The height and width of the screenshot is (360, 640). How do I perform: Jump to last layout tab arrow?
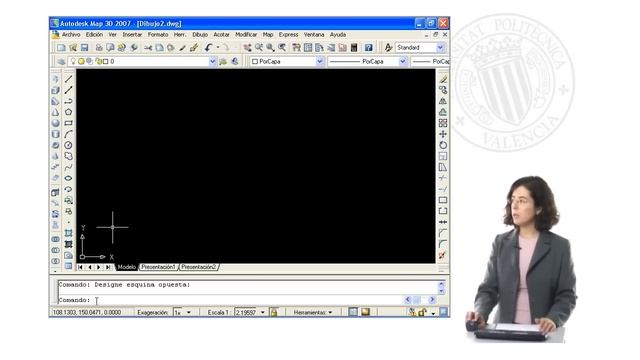[108, 267]
